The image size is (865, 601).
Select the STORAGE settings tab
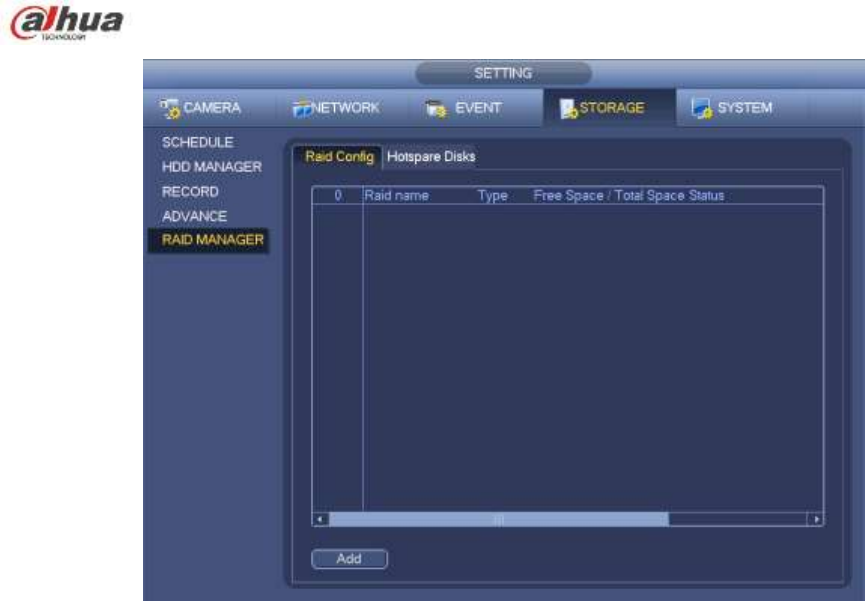pyautogui.click(x=610, y=108)
